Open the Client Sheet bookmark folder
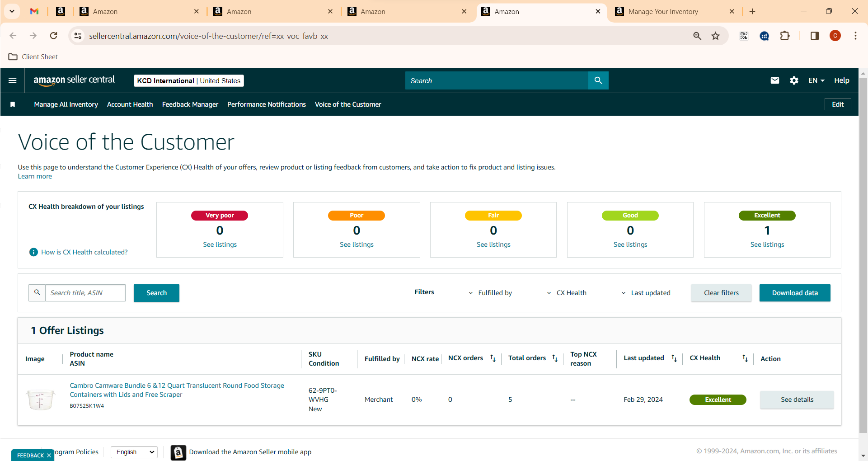 [x=33, y=57]
